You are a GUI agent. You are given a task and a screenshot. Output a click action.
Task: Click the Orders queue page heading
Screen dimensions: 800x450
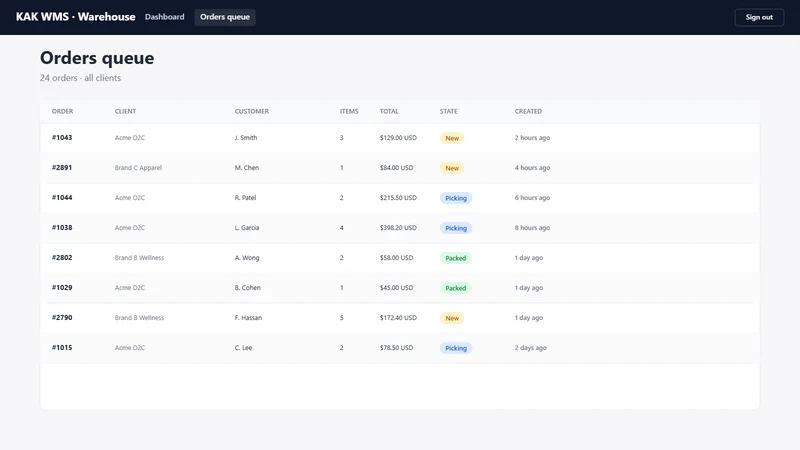tap(97, 58)
